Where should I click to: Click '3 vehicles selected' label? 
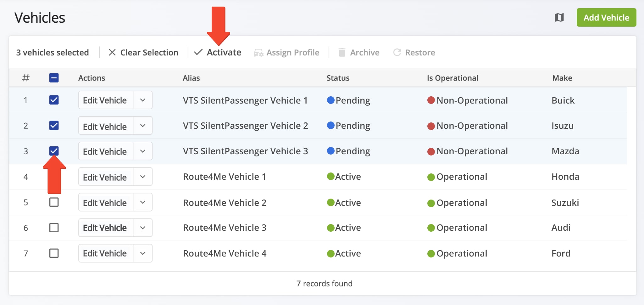click(53, 52)
